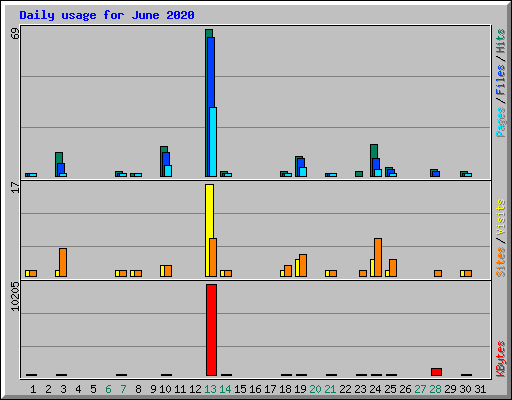Click the green day label '20'
Viewport: 512px width, 400px height.
point(315,389)
